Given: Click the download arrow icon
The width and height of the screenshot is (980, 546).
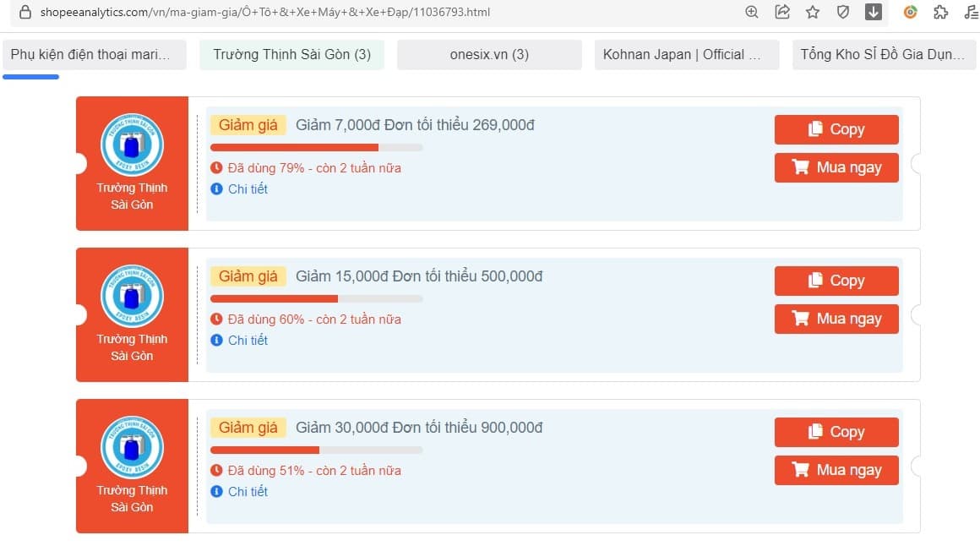Looking at the screenshot, I should tap(874, 12).
